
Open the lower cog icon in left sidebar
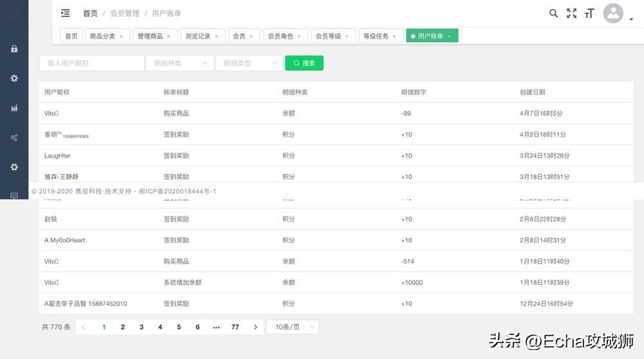click(14, 167)
